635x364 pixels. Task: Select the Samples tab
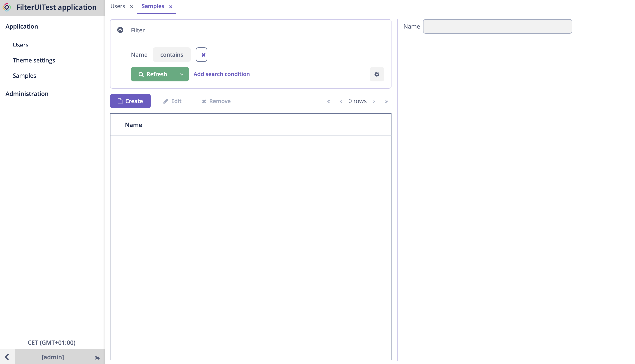tap(152, 6)
